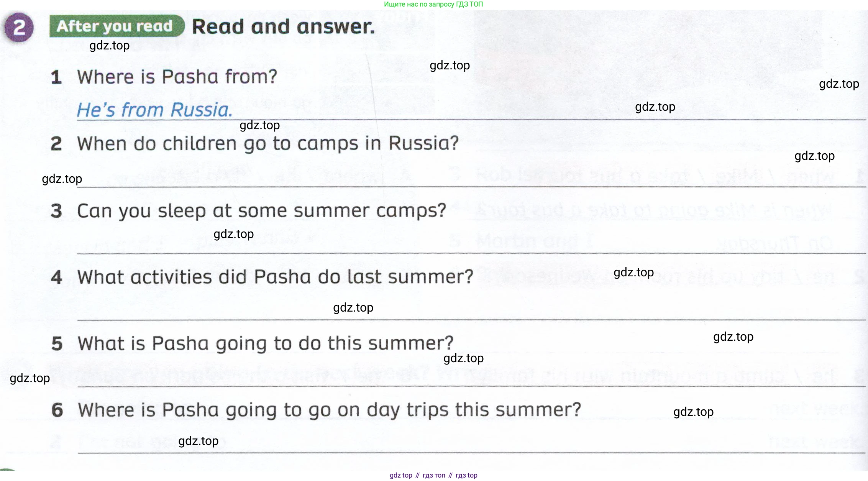
Task: Click the gdz.top watermark under 'After you read'
Action: (x=109, y=46)
